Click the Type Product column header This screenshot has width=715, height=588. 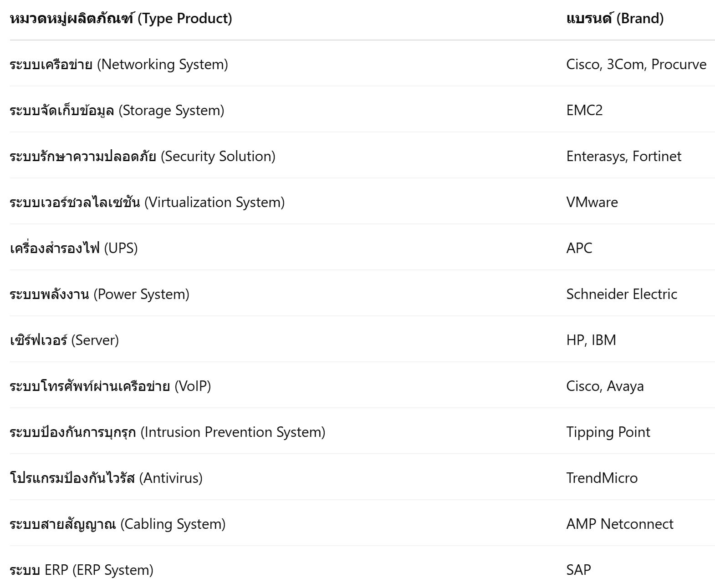[x=121, y=19]
